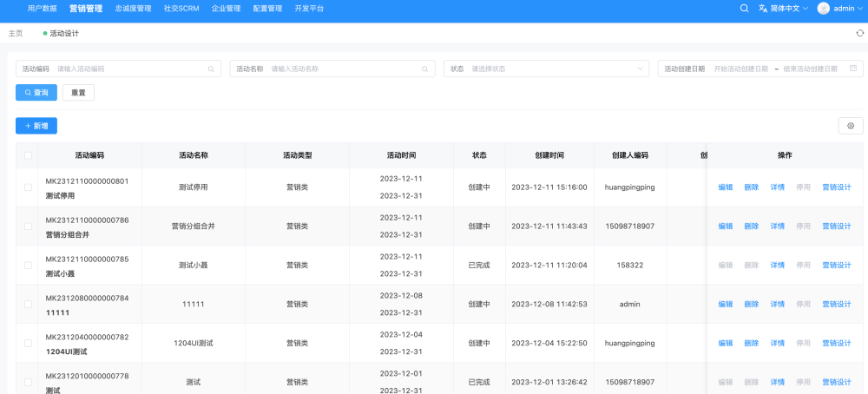868x394 pixels.
Task: Click creation time 2023-12-04 15:22:50
Action: [549, 343]
